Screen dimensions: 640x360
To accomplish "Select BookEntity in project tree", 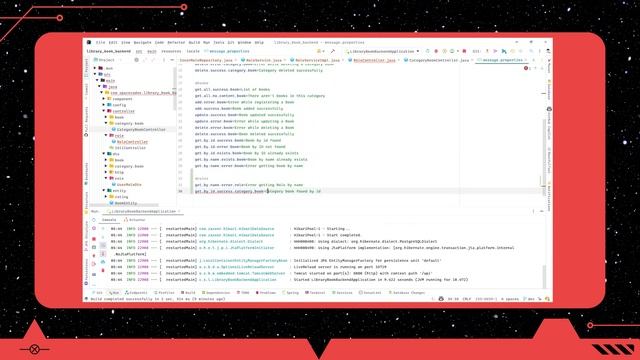I will 123,203.
